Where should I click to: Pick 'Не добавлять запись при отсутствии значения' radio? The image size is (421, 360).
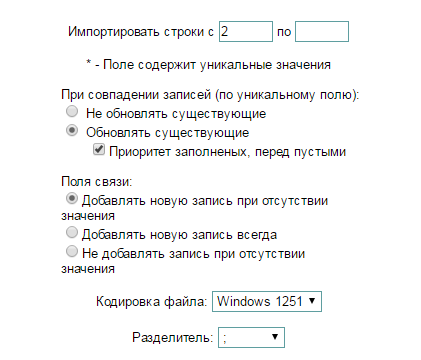[72, 251]
